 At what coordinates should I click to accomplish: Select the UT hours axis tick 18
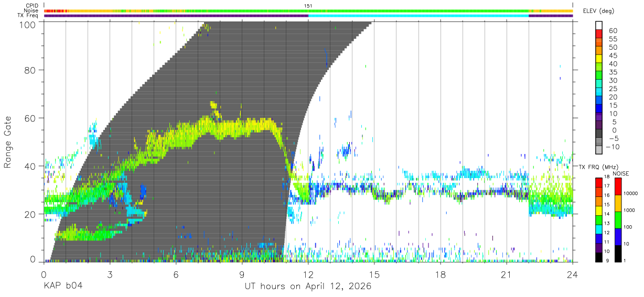click(441, 274)
